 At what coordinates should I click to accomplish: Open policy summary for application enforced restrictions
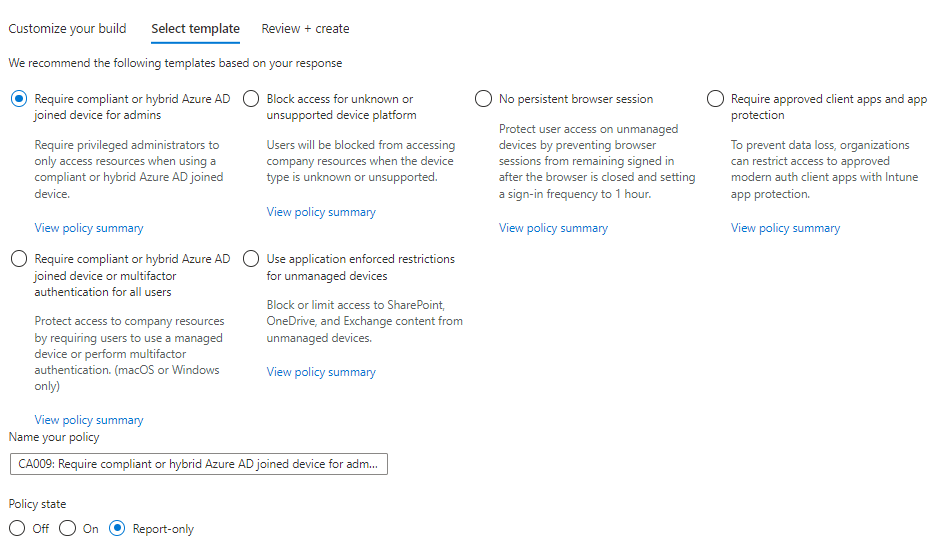(x=321, y=372)
